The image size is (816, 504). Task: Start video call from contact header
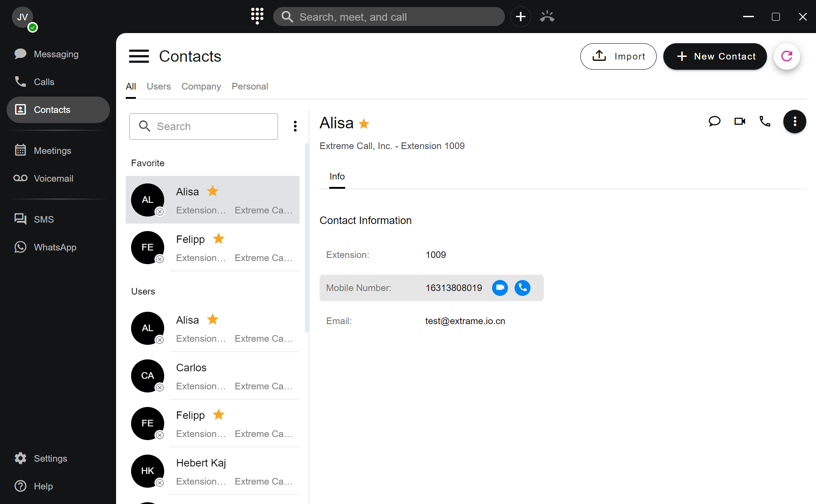click(x=740, y=121)
